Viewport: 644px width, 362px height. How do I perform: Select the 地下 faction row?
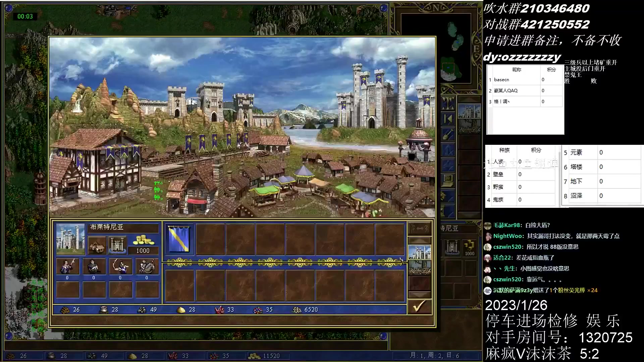click(x=602, y=181)
